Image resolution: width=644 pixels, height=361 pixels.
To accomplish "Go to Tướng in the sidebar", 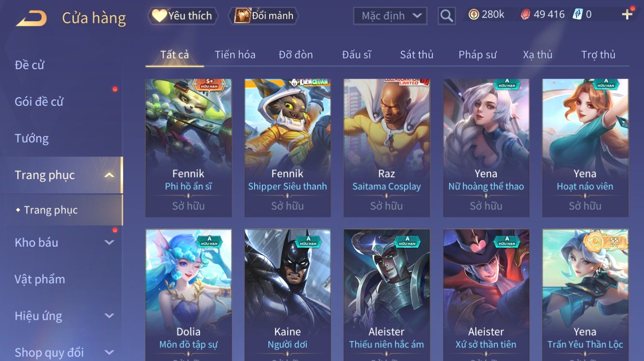I will (x=32, y=138).
